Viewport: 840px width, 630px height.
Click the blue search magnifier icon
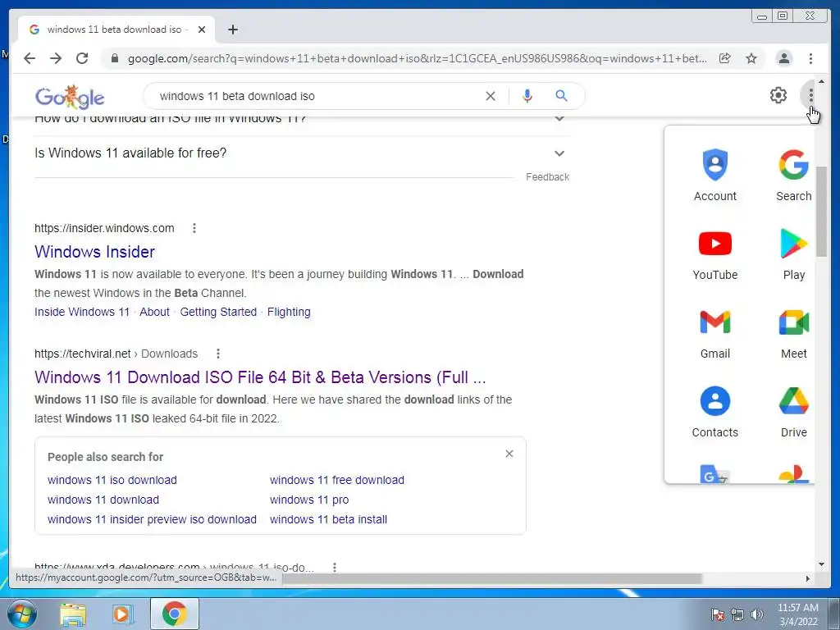click(561, 96)
